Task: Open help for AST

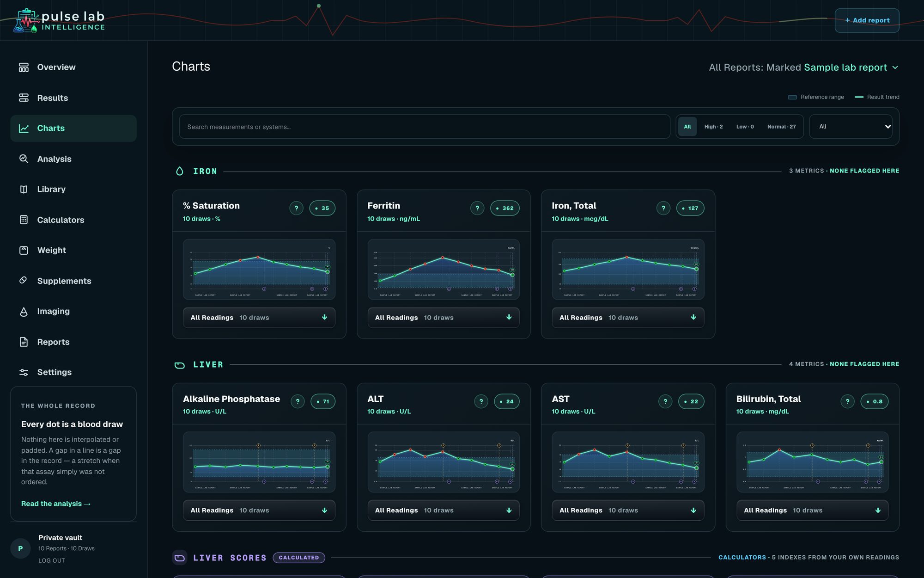Action: (665, 401)
